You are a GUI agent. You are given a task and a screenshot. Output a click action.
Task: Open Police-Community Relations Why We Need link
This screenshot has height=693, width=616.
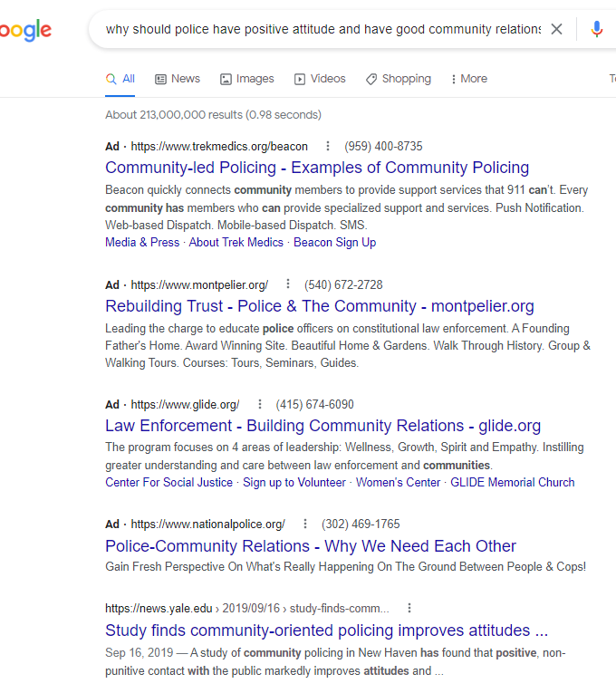click(x=311, y=546)
